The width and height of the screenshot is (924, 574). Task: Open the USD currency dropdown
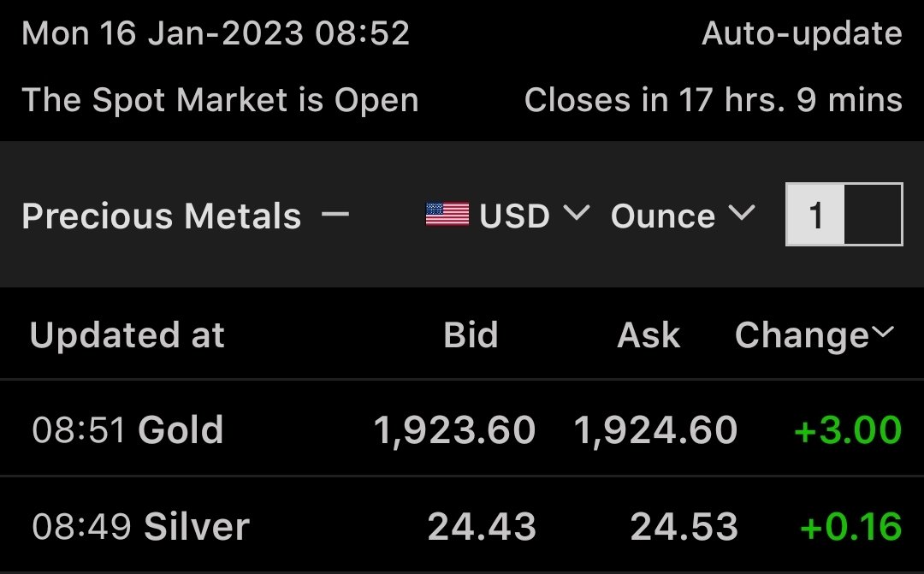point(534,215)
